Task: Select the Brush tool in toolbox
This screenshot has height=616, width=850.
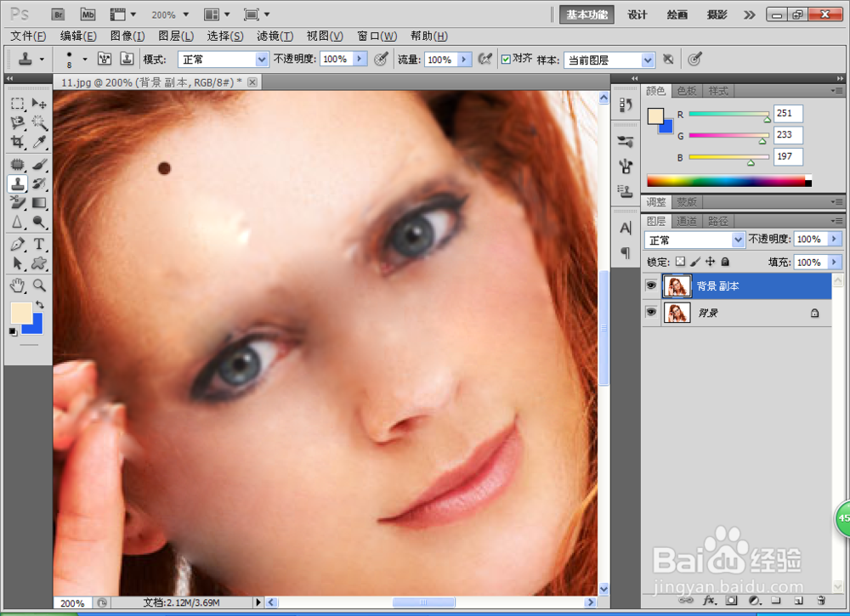Action: click(38, 164)
